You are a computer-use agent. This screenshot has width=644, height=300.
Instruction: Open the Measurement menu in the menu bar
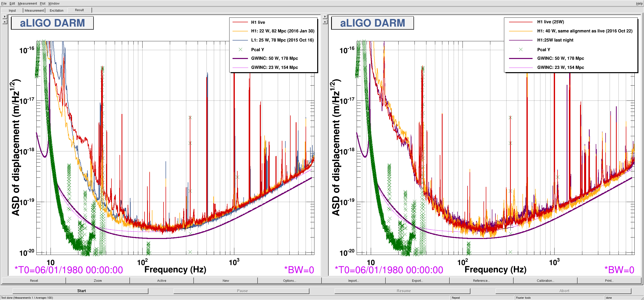27,3
